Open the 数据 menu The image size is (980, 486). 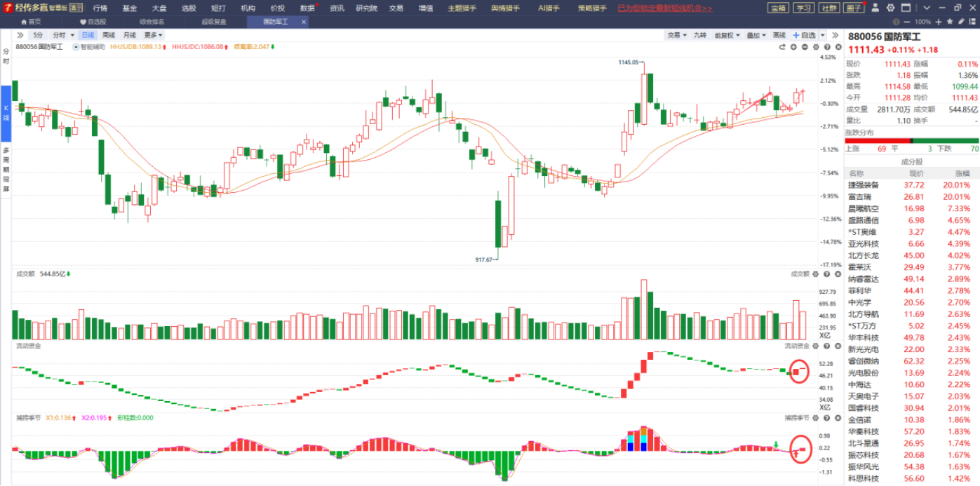pos(307,8)
